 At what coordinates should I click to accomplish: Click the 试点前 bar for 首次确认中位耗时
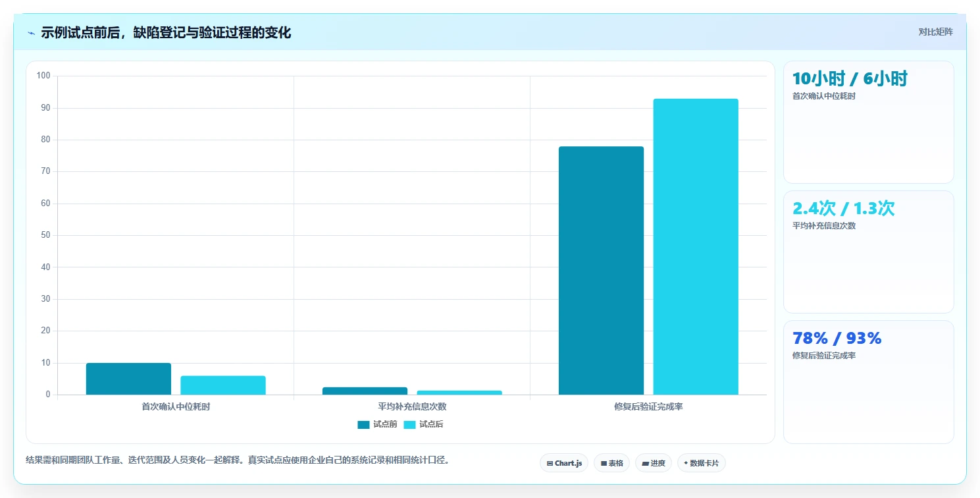point(128,379)
